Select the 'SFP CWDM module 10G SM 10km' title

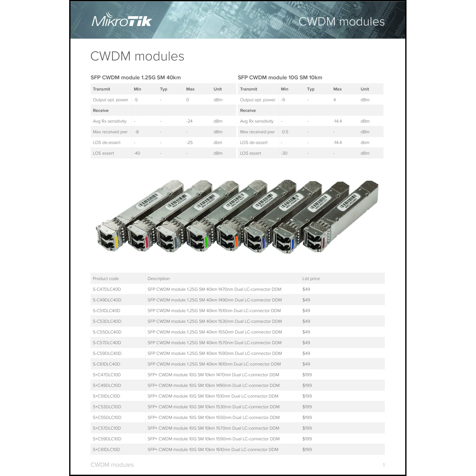pyautogui.click(x=280, y=77)
